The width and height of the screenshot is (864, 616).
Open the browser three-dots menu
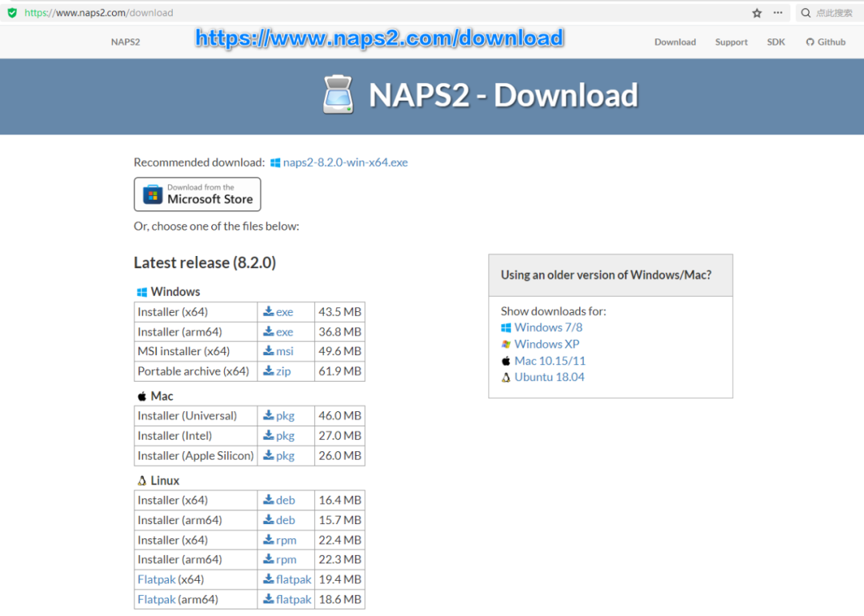[778, 13]
